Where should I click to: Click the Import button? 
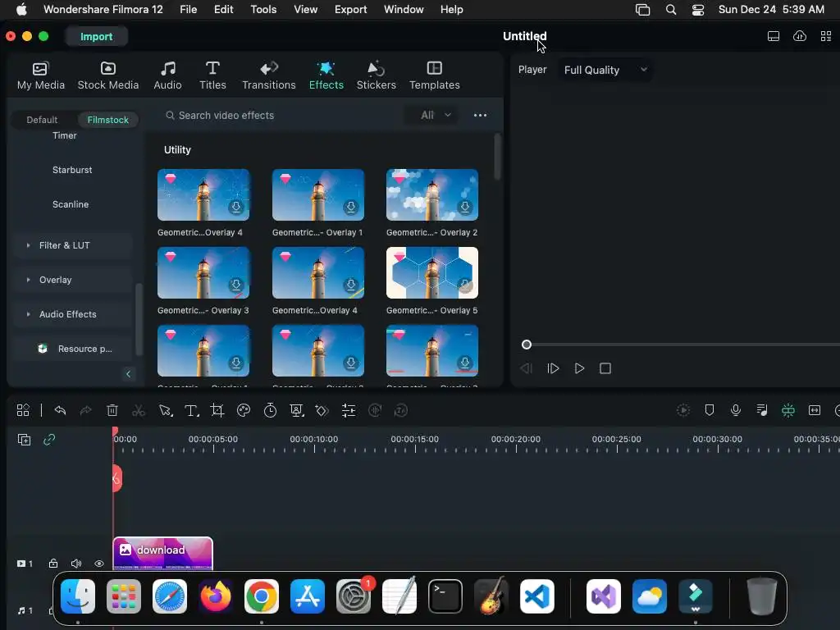[97, 36]
